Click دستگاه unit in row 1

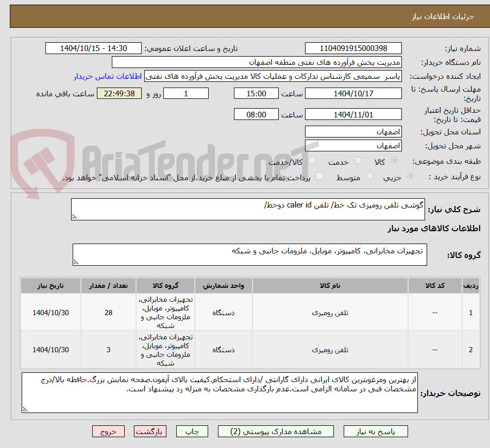[x=224, y=313]
